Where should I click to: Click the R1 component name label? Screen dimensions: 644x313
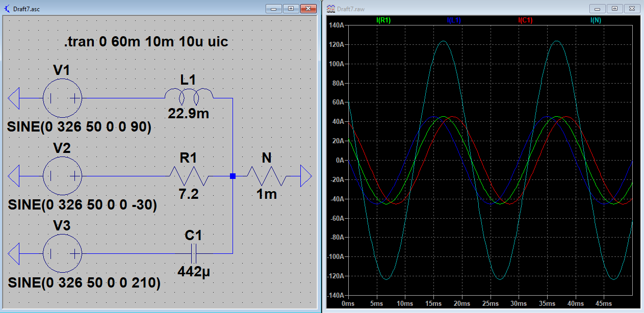pyautogui.click(x=188, y=158)
